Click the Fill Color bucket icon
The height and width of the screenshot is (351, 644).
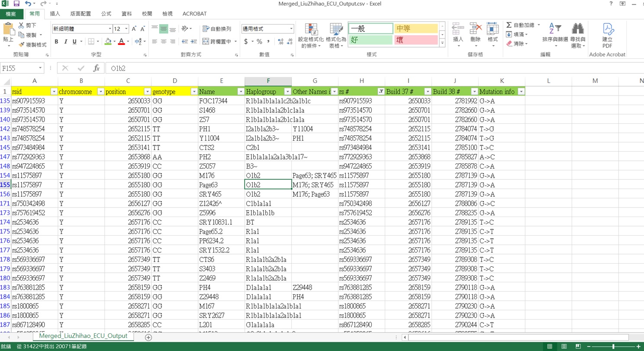108,42
